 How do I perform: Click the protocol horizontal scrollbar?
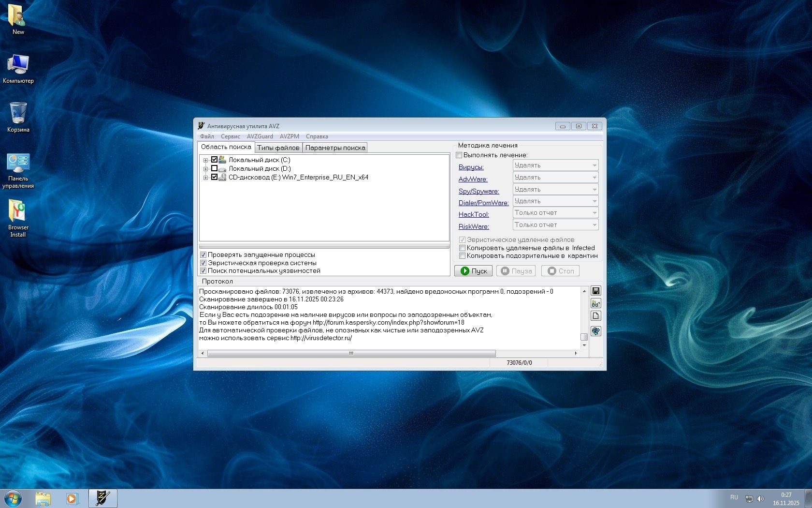click(351, 353)
